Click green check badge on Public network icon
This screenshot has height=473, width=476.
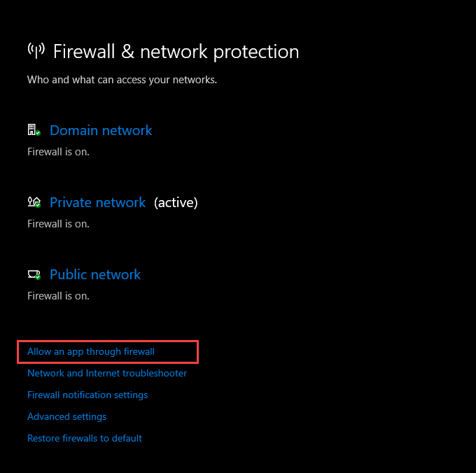[38, 277]
